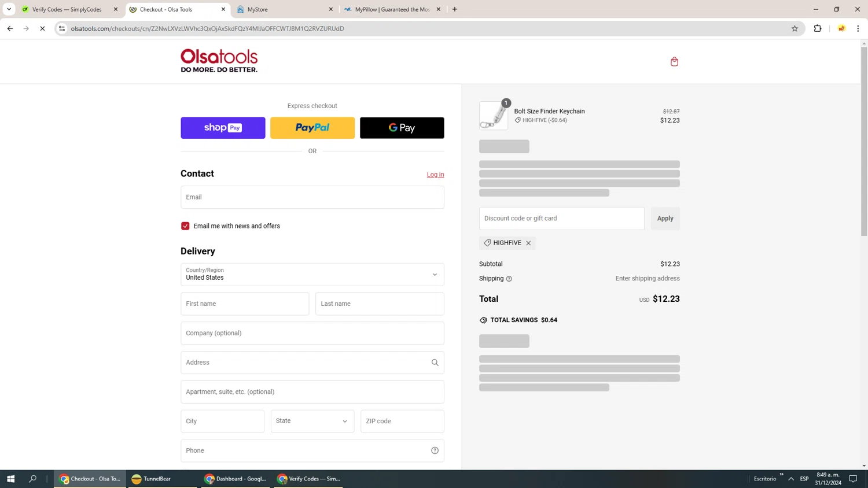Open the tab search dropdown arrow
The height and width of the screenshot is (488, 868).
coord(9,9)
